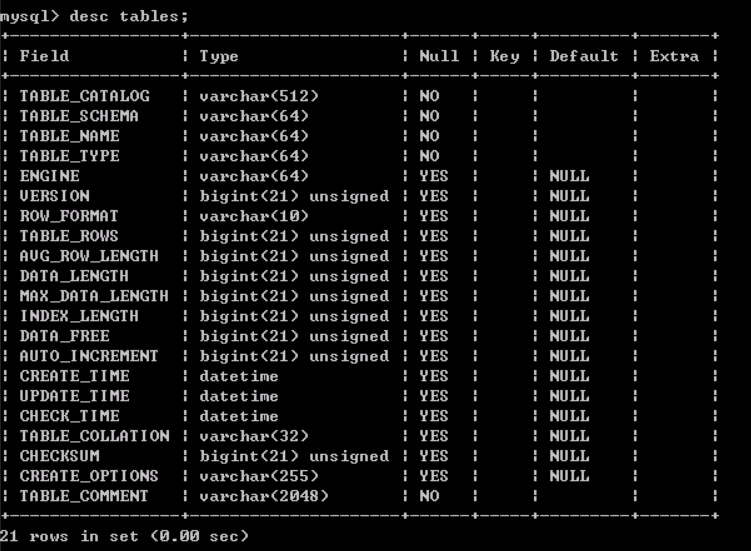Click the Field column header
The width and height of the screenshot is (751, 551).
point(44,57)
